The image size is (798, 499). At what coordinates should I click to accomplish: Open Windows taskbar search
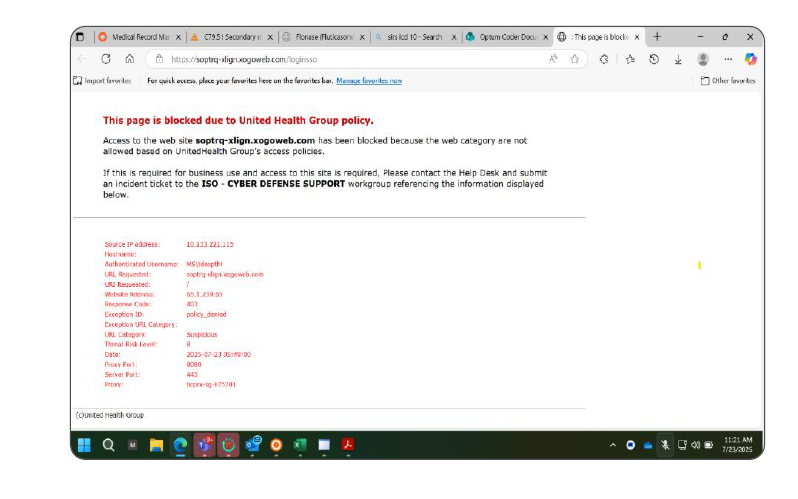point(108,445)
